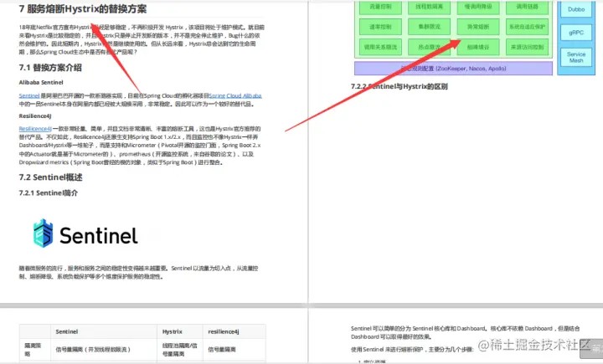Click the '速率控制' box in diagram

click(380, 27)
